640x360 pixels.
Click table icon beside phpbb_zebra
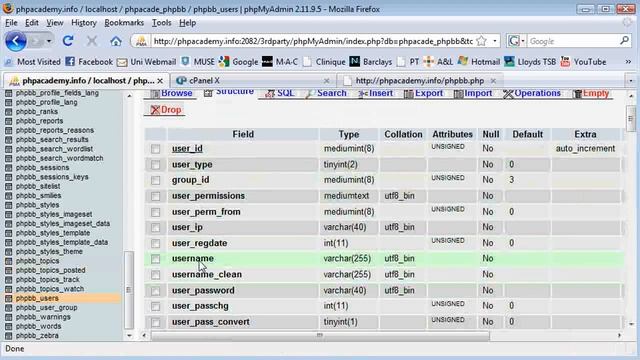[9, 336]
